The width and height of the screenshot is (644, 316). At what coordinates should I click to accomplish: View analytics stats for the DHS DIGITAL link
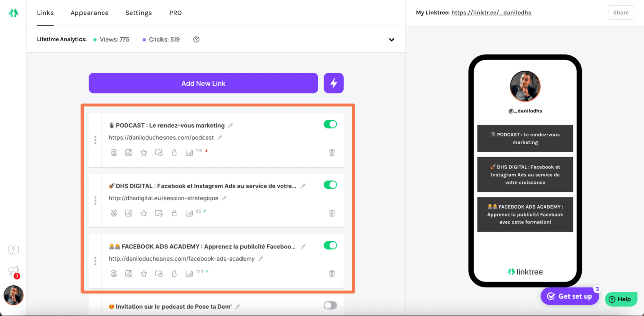click(189, 213)
